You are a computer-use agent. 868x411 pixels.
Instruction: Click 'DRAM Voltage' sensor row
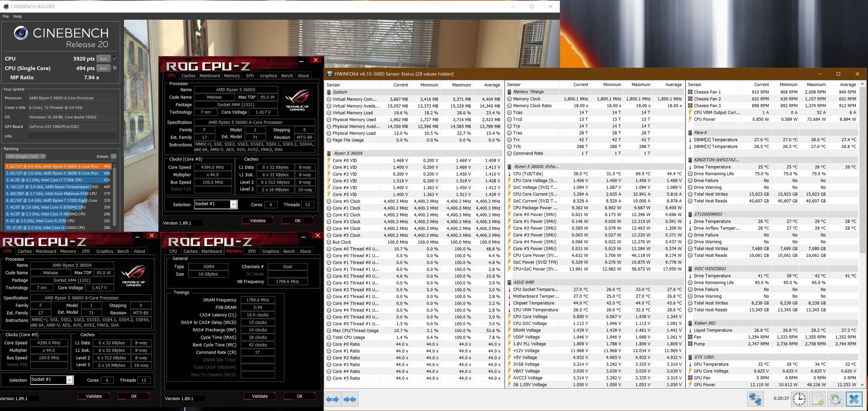click(x=594, y=330)
